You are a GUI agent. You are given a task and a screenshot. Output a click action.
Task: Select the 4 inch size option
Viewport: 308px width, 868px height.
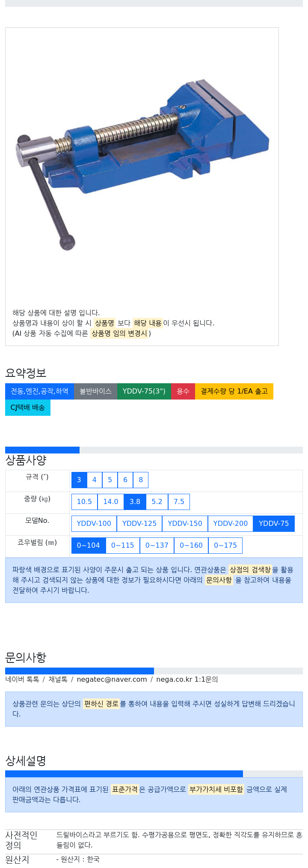(95, 480)
